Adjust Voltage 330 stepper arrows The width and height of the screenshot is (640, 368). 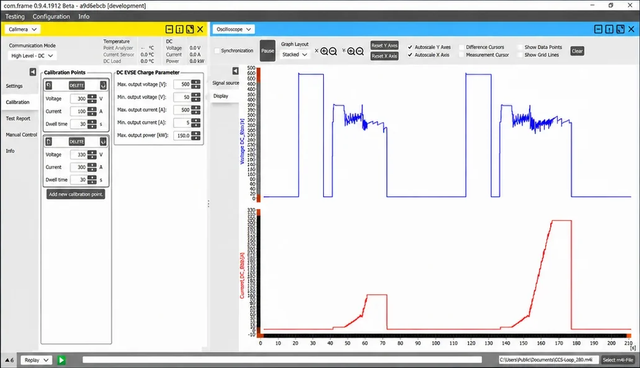tap(92, 155)
